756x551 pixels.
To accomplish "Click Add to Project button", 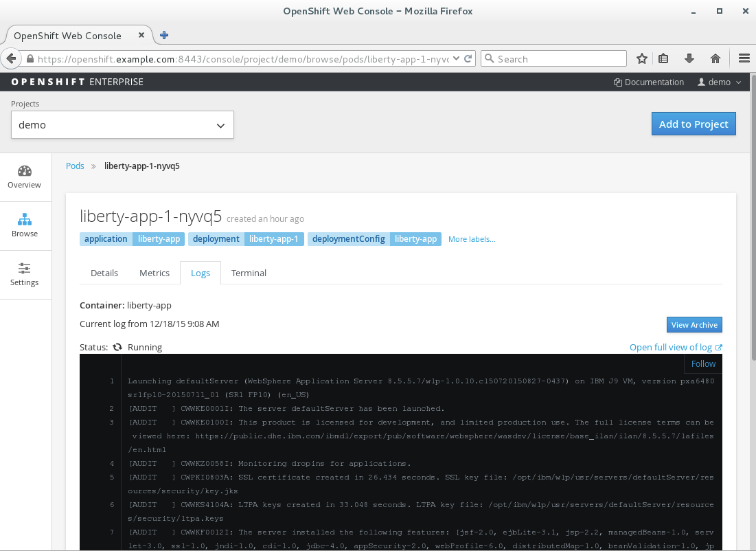I will coord(694,124).
